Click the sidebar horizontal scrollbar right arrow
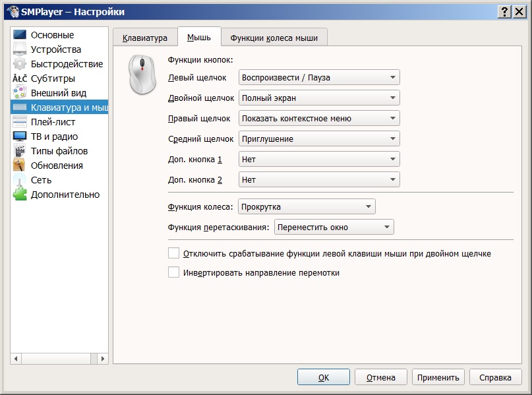Screen dimensions: 532x395 [103, 359]
